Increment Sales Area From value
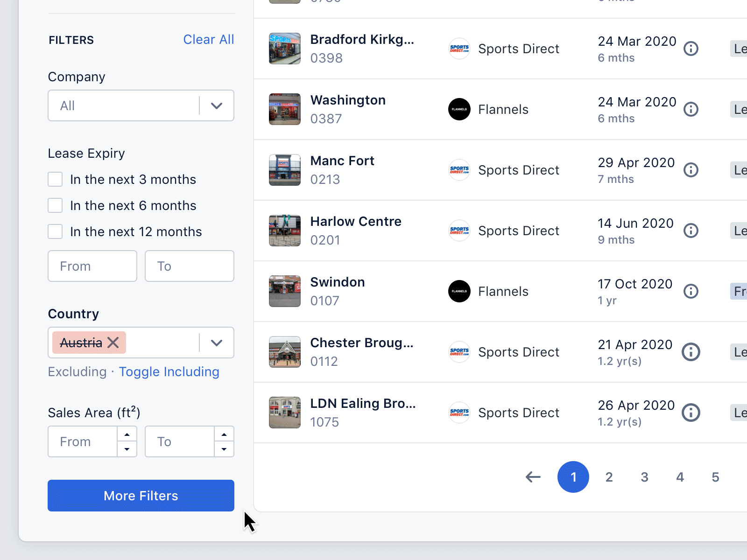Image resolution: width=747 pixels, height=560 pixels. coord(127,434)
